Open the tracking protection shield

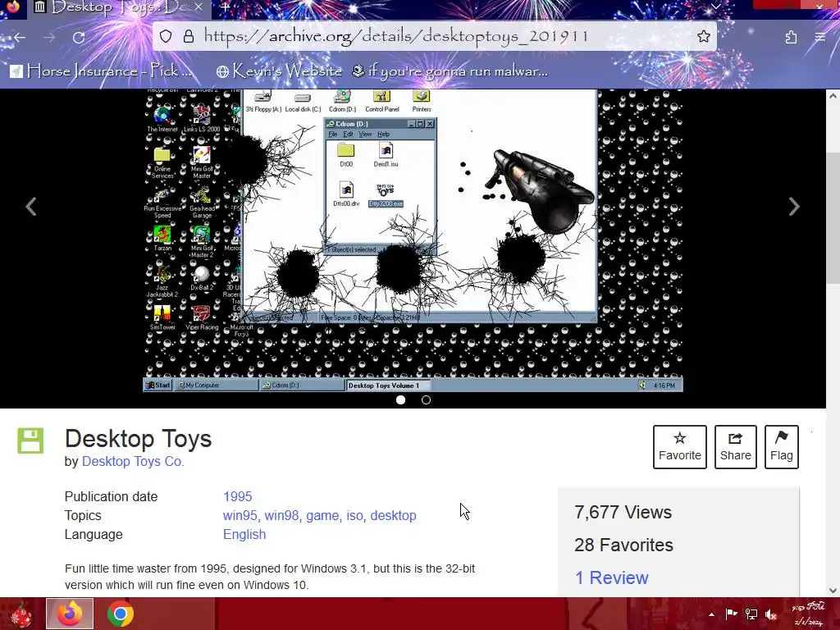pyautogui.click(x=166, y=36)
